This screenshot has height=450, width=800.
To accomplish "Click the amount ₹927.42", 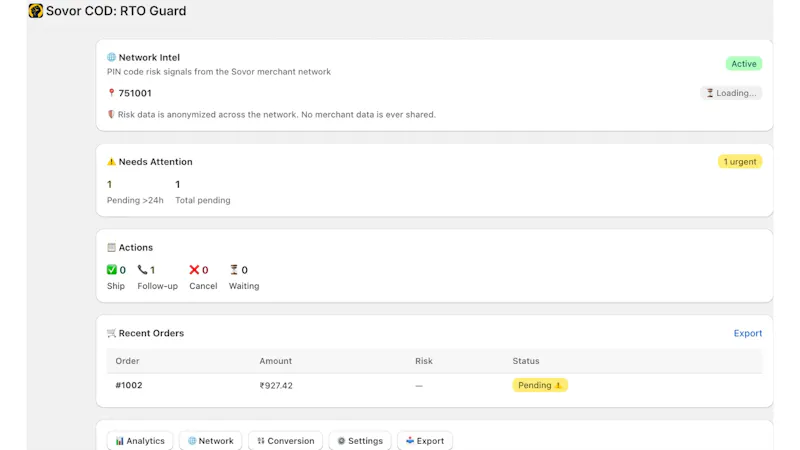I will (x=276, y=386).
